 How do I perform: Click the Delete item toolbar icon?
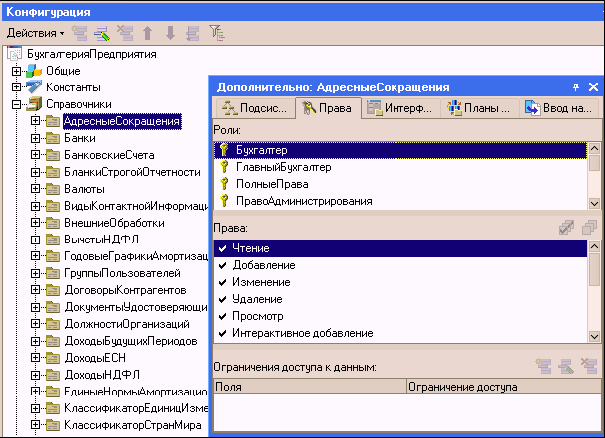pos(125,33)
